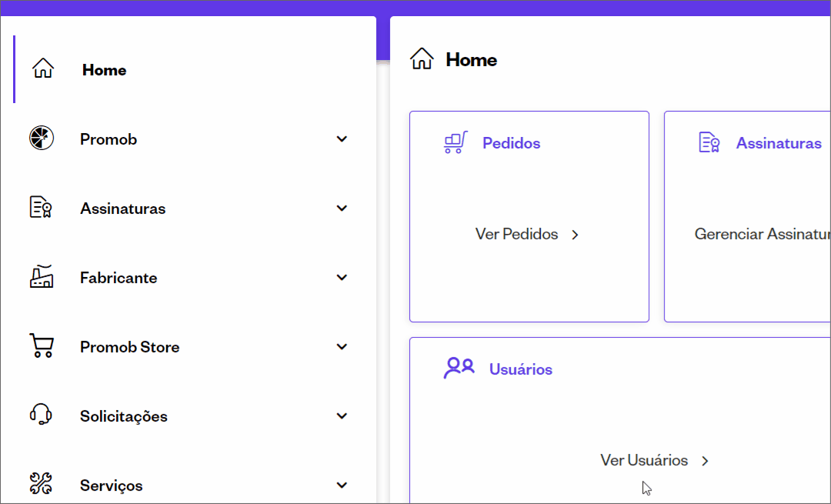Viewport: 831px width, 504px height.
Task: Click the Usuários people icon on card
Action: 459,368
